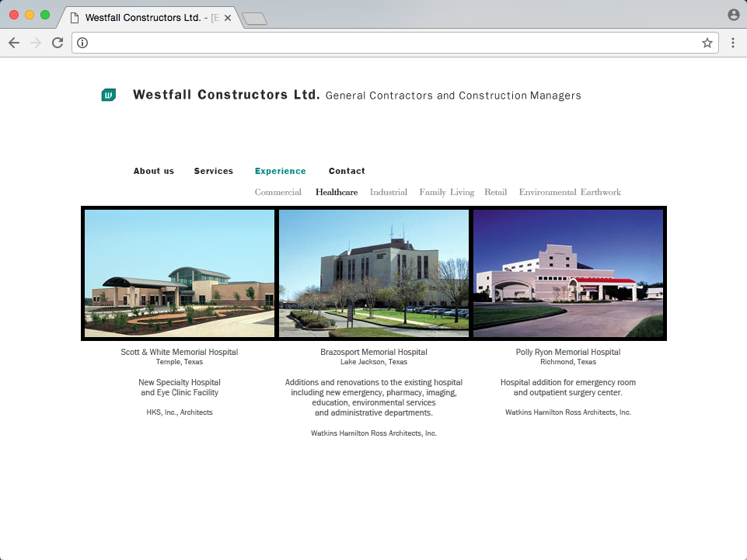747x560 pixels.
Task: Click Watkins Hamilton Ross Architects under Brazosport
Action: pyautogui.click(x=373, y=433)
